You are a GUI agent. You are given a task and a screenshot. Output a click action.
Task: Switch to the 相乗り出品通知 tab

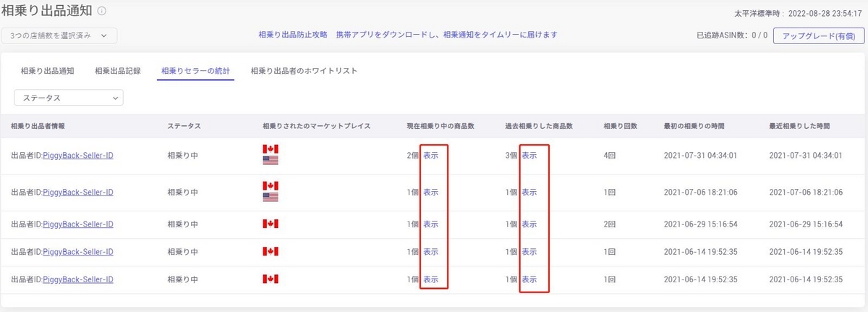point(48,71)
